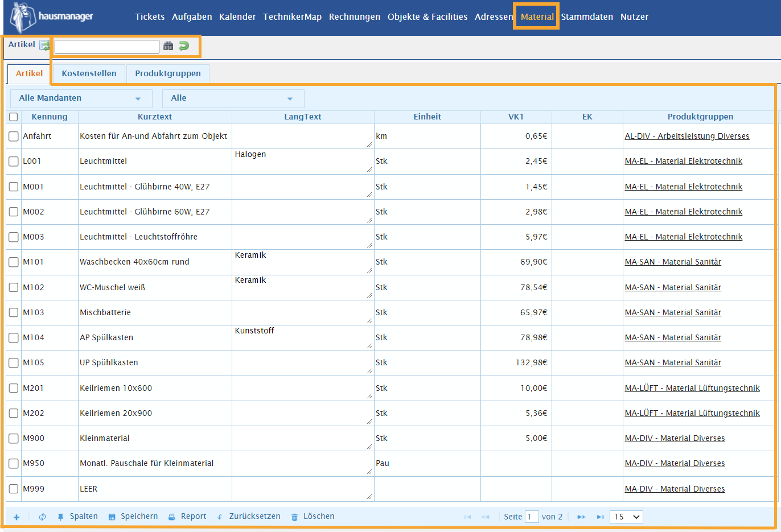Open the Rechnungen menu

tap(355, 17)
